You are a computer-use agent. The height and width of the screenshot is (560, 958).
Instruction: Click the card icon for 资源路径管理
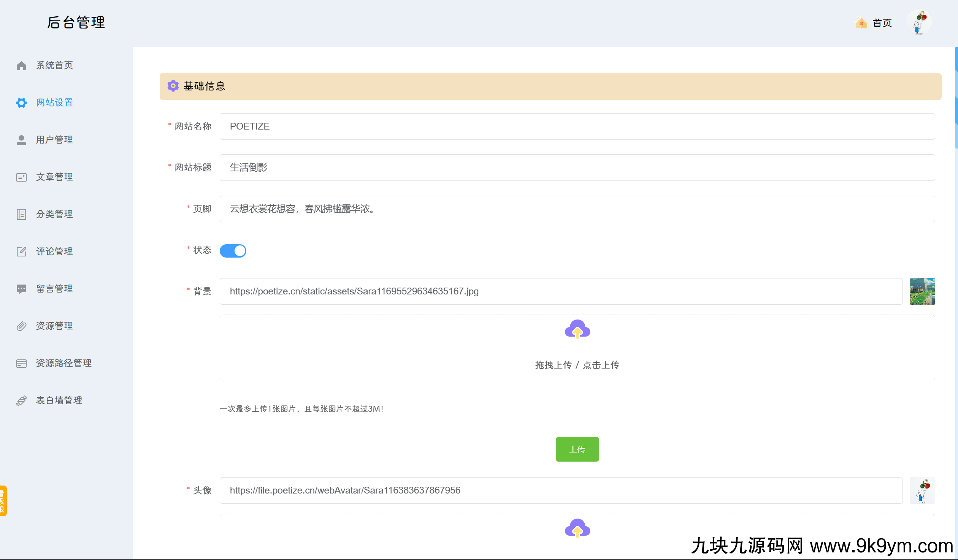coord(21,363)
